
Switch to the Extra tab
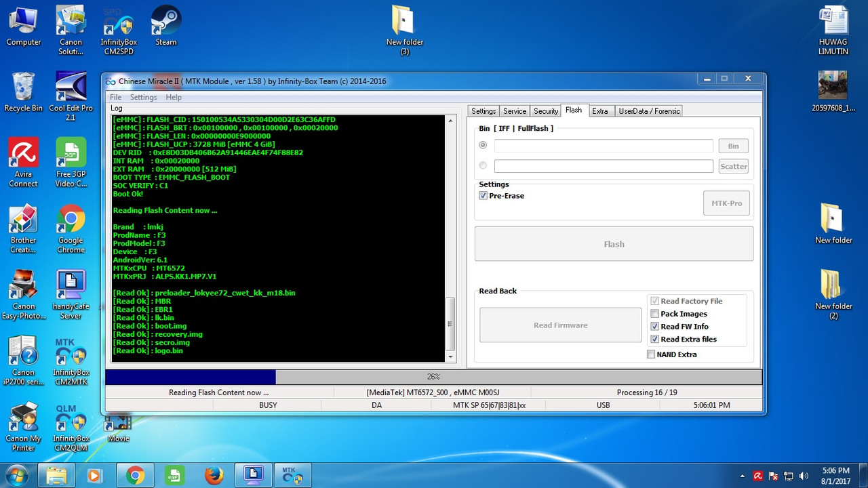pyautogui.click(x=600, y=111)
